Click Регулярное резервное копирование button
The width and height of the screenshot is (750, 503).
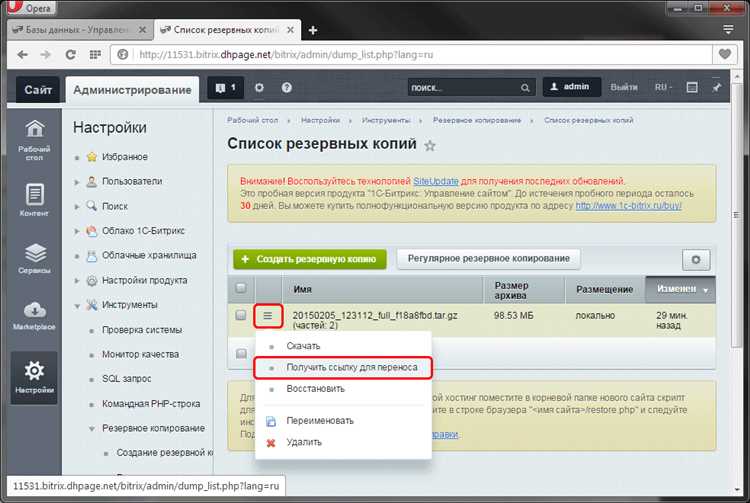pos(488,259)
